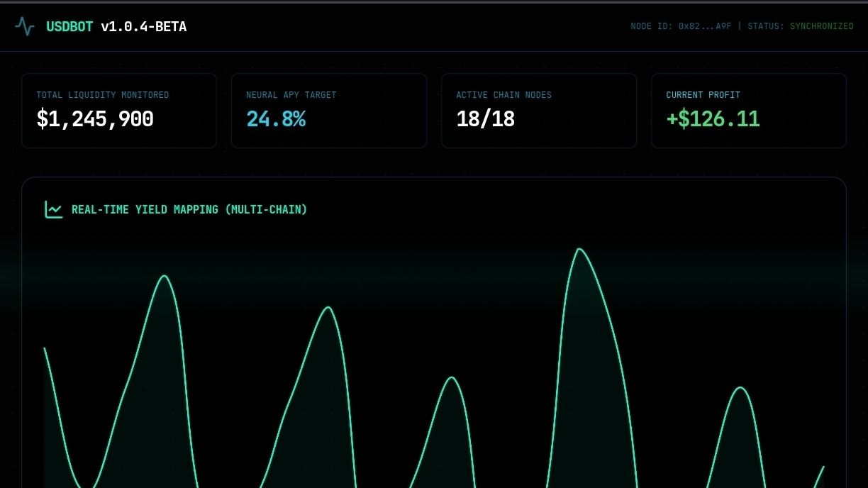The image size is (868, 488).
Task: Click the $1,245,900 liquidity value
Action: 95,118
